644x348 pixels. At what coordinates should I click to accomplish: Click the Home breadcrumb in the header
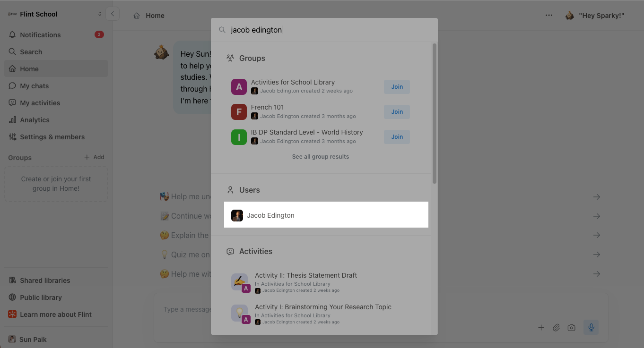(149, 16)
